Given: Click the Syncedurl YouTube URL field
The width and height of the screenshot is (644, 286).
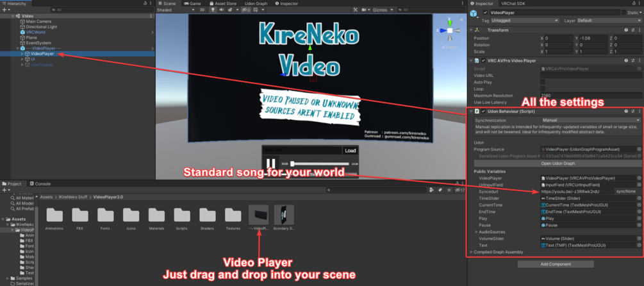Looking at the screenshot, I should pyautogui.click(x=577, y=192).
